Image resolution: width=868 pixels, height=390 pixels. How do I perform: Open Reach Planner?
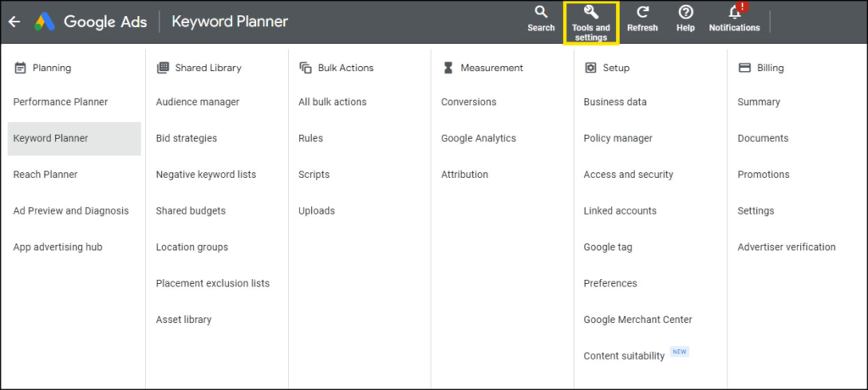tap(46, 175)
